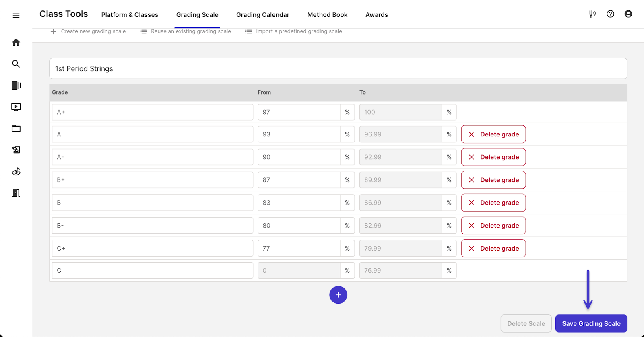The width and height of the screenshot is (644, 337).
Task: Click the B+ grade name field
Action: click(x=153, y=180)
